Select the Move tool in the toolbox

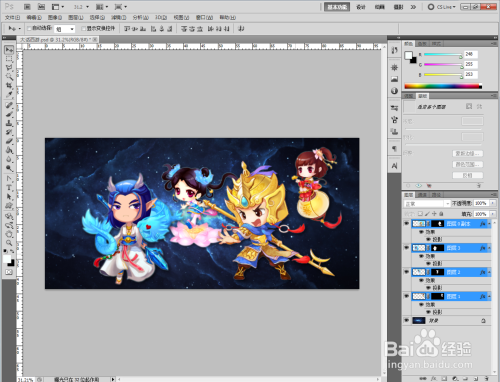coord(9,50)
